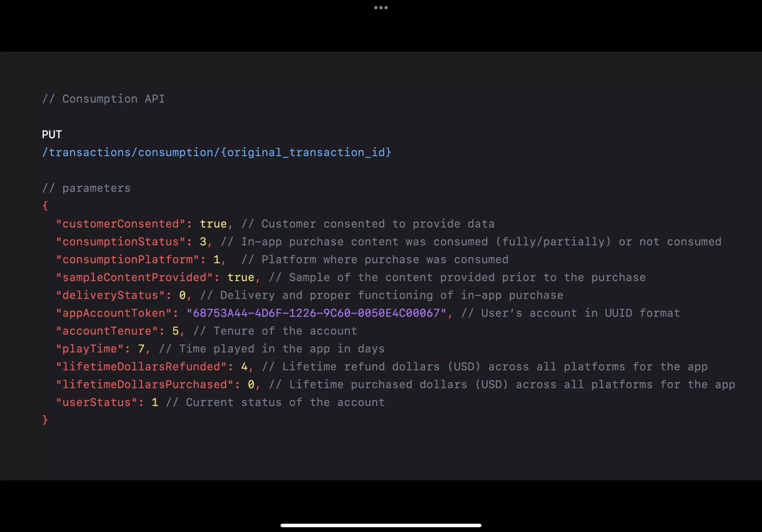Select the sampleContentProvided true toggle

240,277
